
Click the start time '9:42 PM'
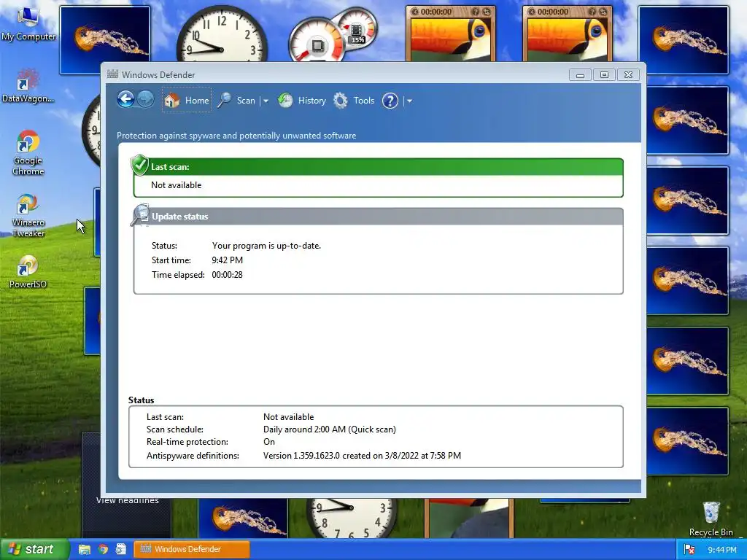click(x=228, y=260)
